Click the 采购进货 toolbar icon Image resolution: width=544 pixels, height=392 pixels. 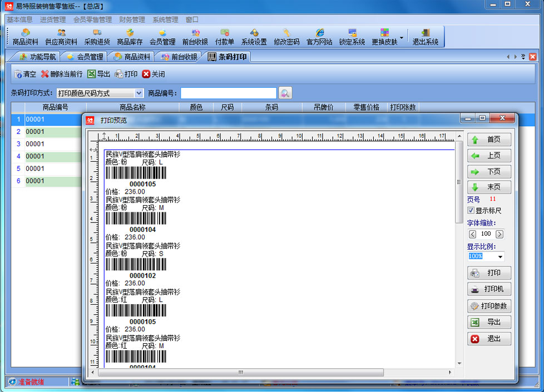[x=97, y=37]
